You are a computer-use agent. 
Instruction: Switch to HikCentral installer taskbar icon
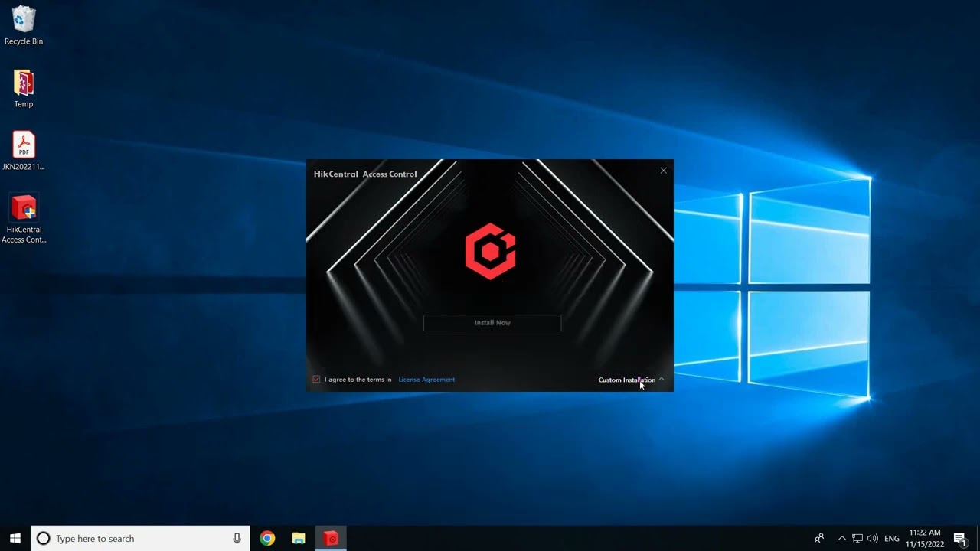[331, 539]
